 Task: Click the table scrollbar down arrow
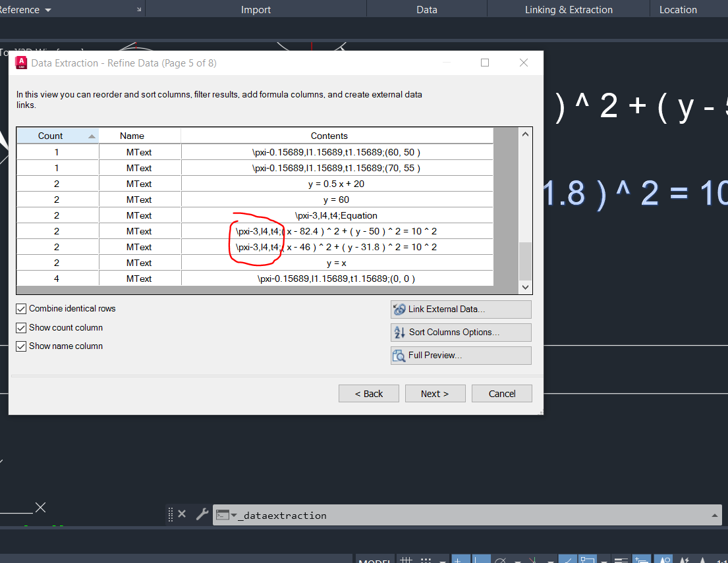[525, 287]
